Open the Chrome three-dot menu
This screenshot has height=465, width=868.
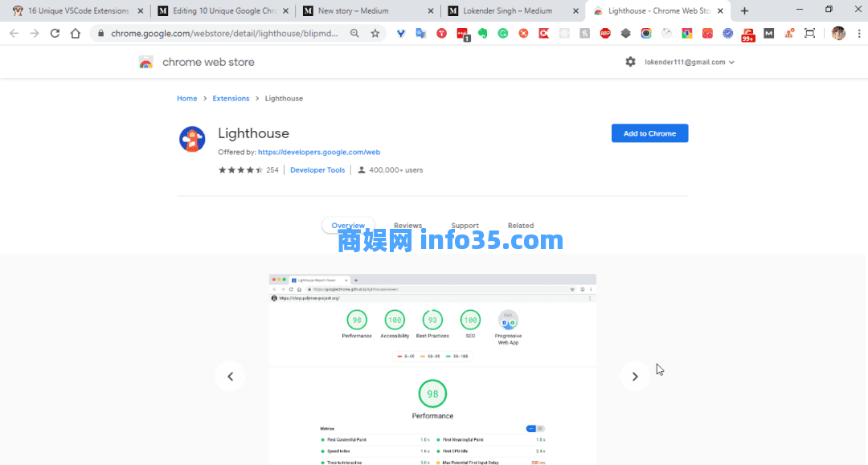tap(859, 33)
